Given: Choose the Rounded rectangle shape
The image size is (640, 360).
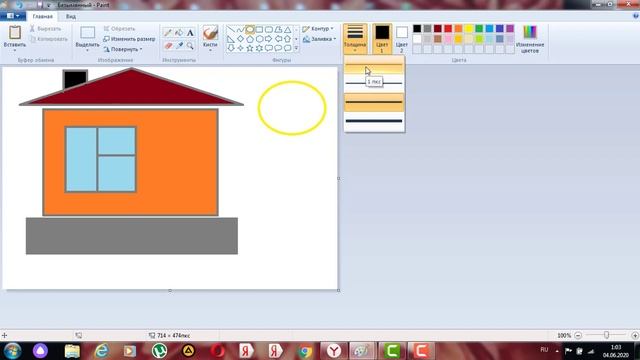Looking at the screenshot, I should [x=269, y=29].
